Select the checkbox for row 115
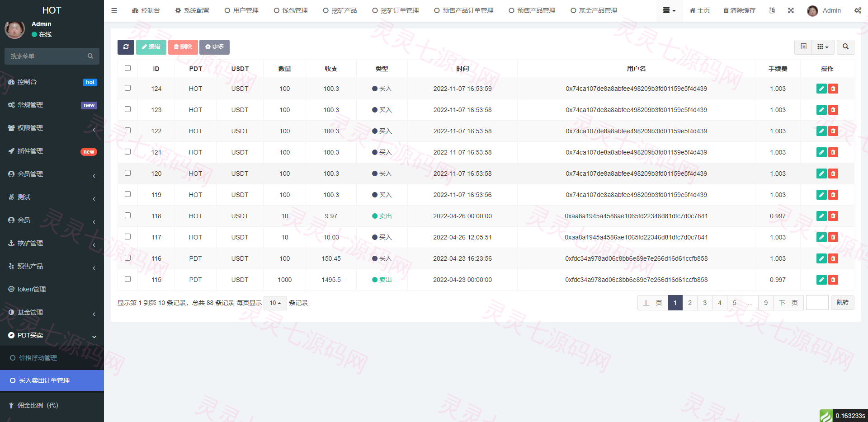The image size is (868, 422). coord(127,279)
